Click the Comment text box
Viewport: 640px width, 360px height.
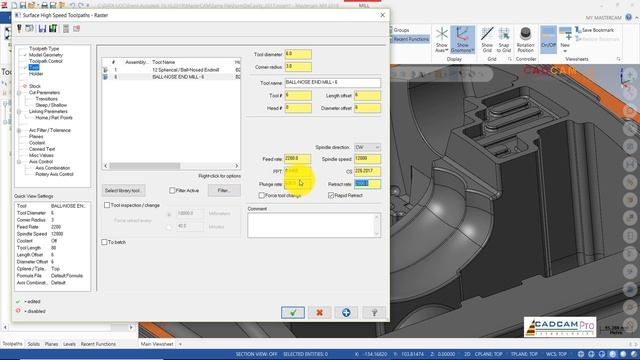(314, 225)
